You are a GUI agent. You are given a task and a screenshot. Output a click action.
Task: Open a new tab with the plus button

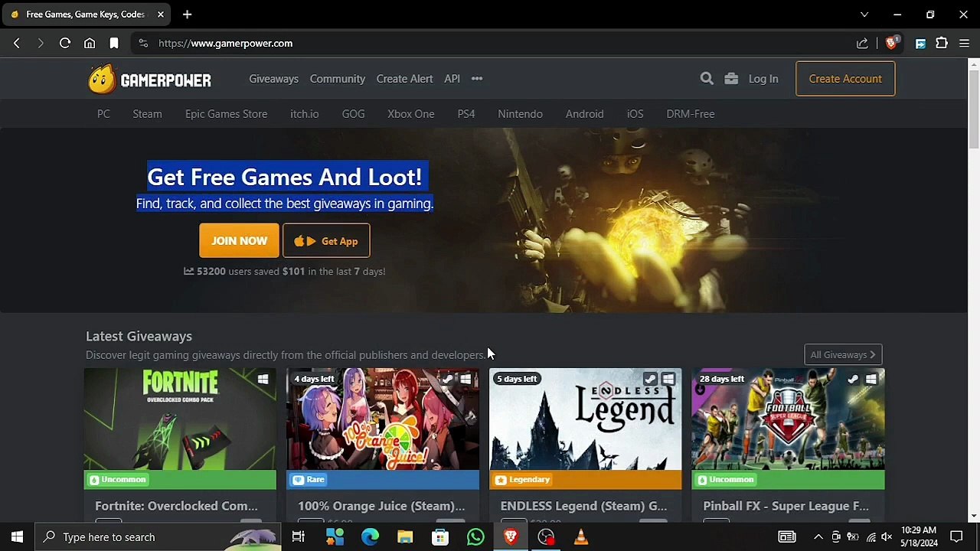coord(187,15)
